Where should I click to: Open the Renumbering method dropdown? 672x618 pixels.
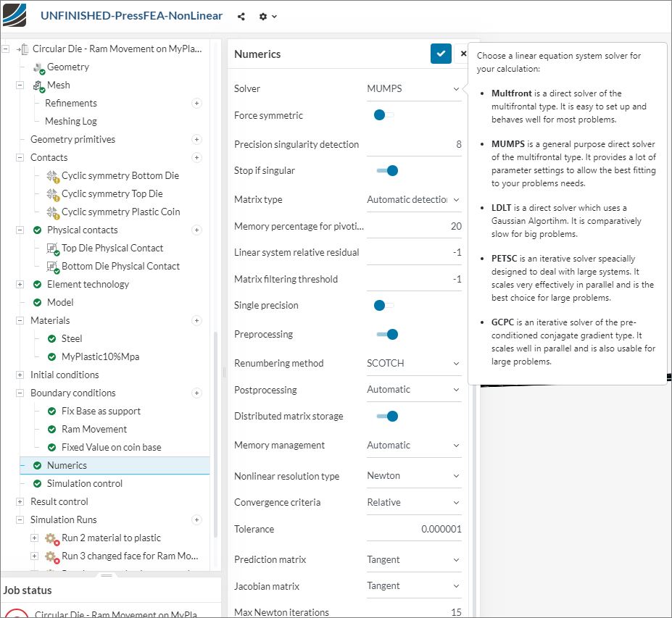tap(413, 364)
